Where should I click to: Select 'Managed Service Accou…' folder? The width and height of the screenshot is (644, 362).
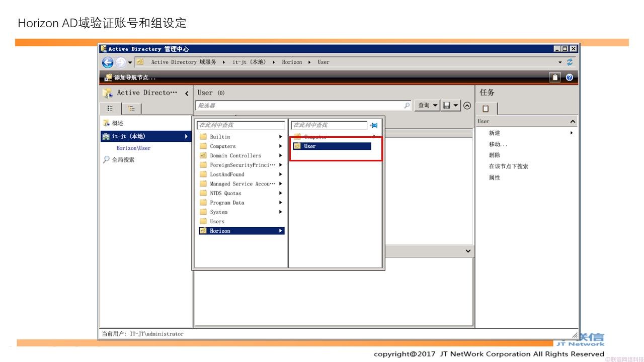[242, 184]
